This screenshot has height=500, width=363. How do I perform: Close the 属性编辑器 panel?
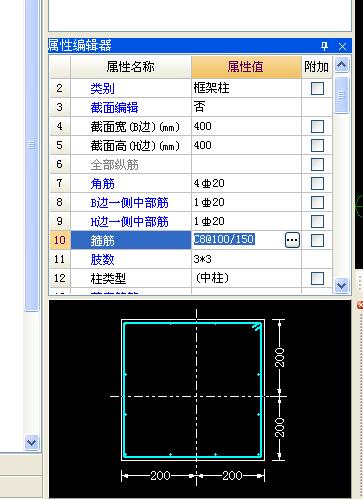(x=342, y=46)
